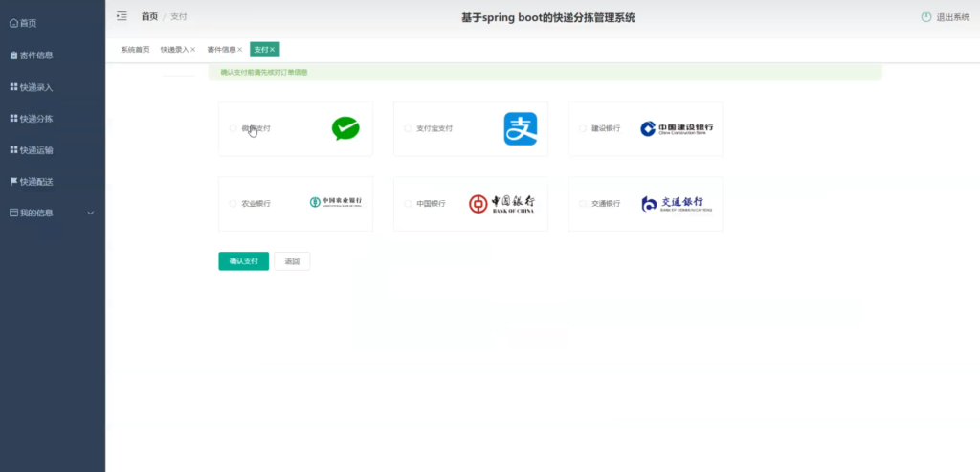Click the China Construction Bank logo

(677, 129)
